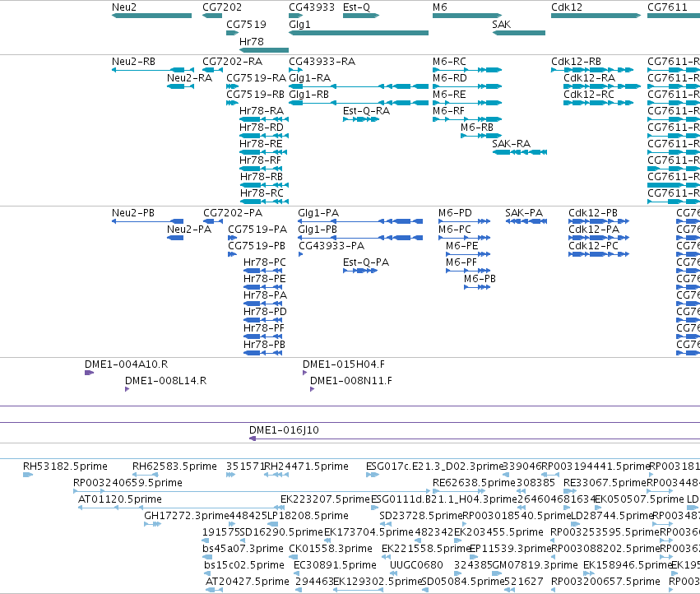Open the SAK-RA transcript label
Image resolution: width=700 pixels, height=594 pixels.
click(512, 144)
